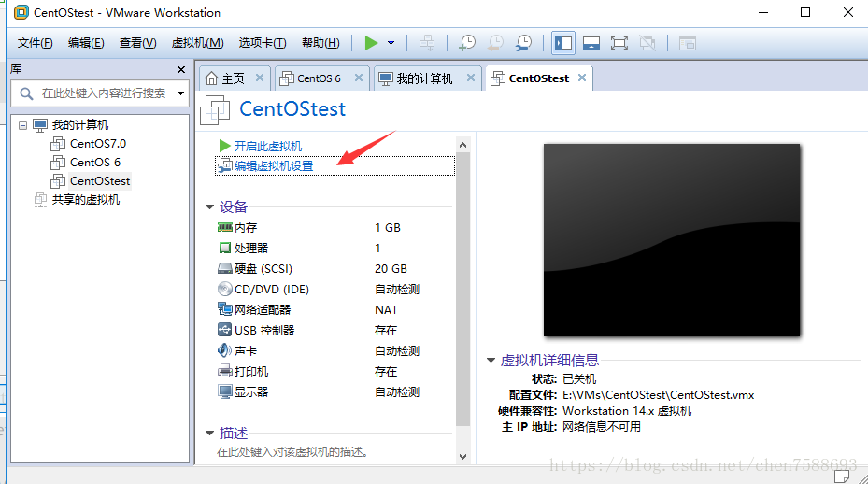The width and height of the screenshot is (868, 484).
Task: Toggle the thumbnail bar view icon
Action: point(591,43)
